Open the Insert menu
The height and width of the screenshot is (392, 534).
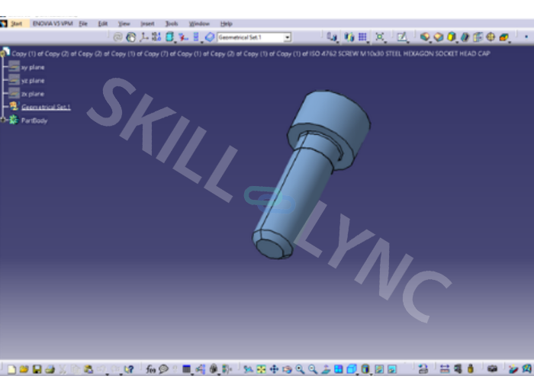click(147, 24)
